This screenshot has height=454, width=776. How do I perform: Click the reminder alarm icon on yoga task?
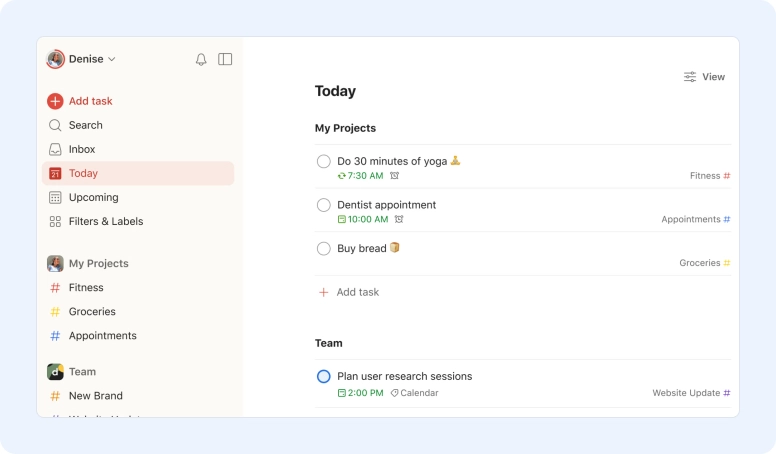394,176
